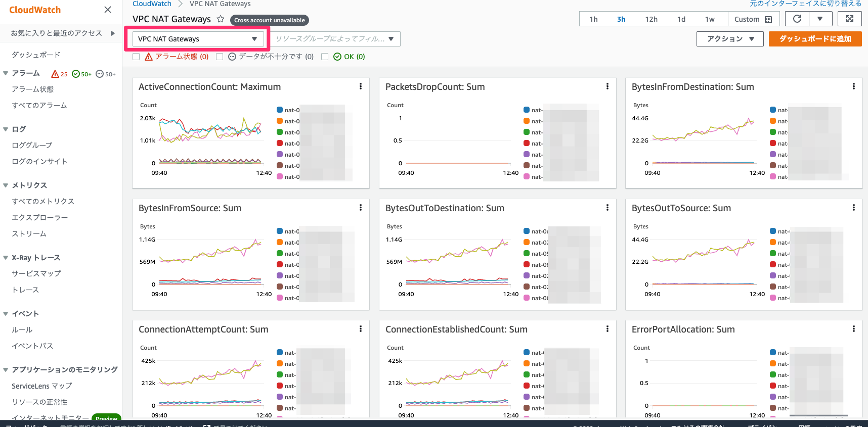Collapse アプリケーションのモニタリング section
868x427 pixels.
(x=6, y=369)
